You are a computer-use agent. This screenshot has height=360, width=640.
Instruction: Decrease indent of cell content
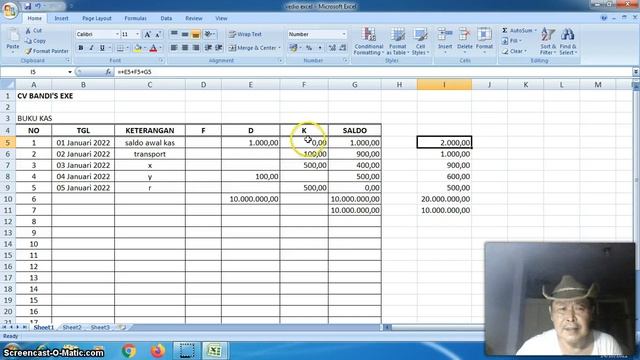(208, 48)
